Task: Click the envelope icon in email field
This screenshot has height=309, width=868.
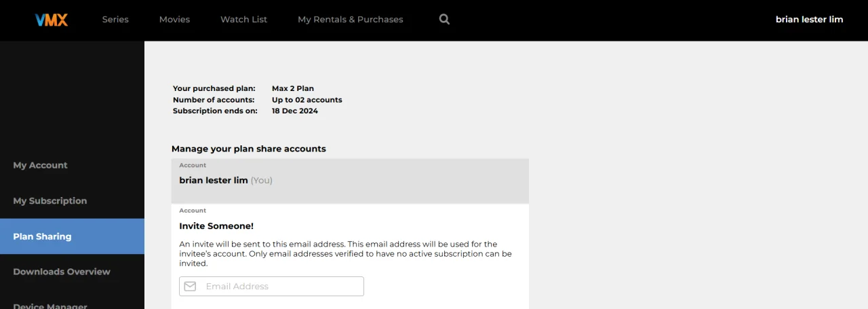Action: [191, 287]
